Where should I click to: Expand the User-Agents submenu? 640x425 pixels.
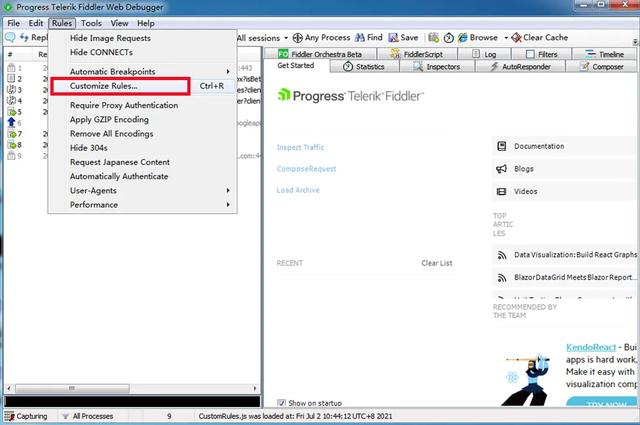point(142,191)
